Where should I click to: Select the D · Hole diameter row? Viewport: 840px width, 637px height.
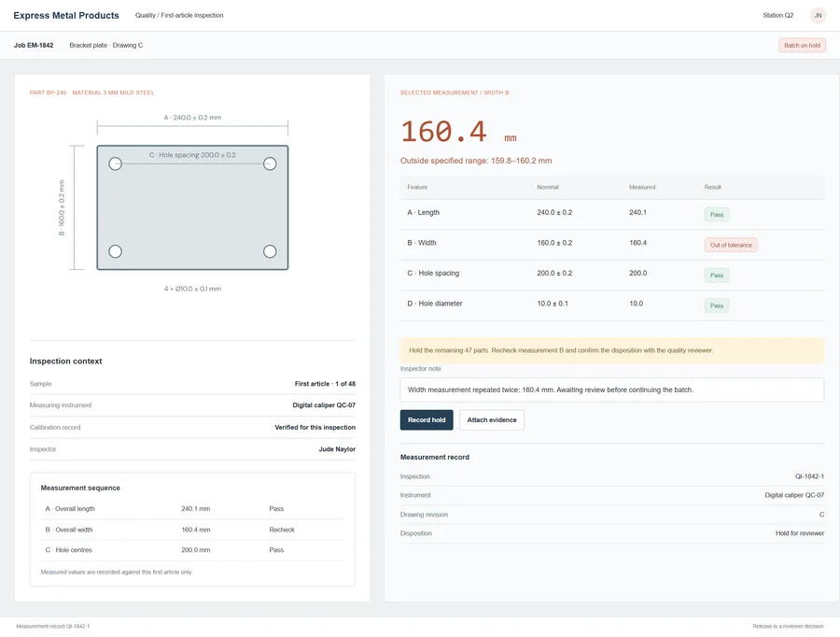(611, 305)
